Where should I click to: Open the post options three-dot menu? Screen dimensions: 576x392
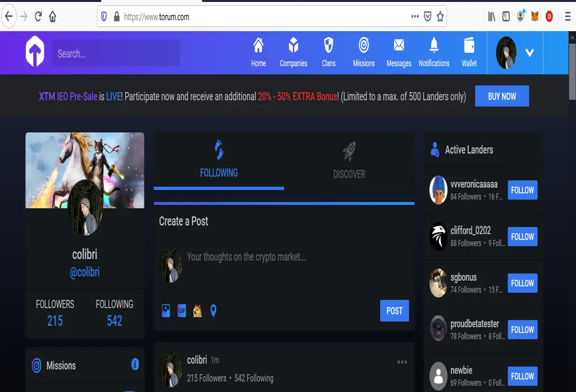point(402,362)
